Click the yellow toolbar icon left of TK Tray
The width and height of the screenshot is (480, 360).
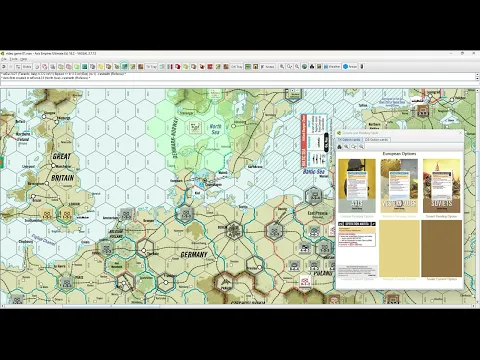coord(101,67)
